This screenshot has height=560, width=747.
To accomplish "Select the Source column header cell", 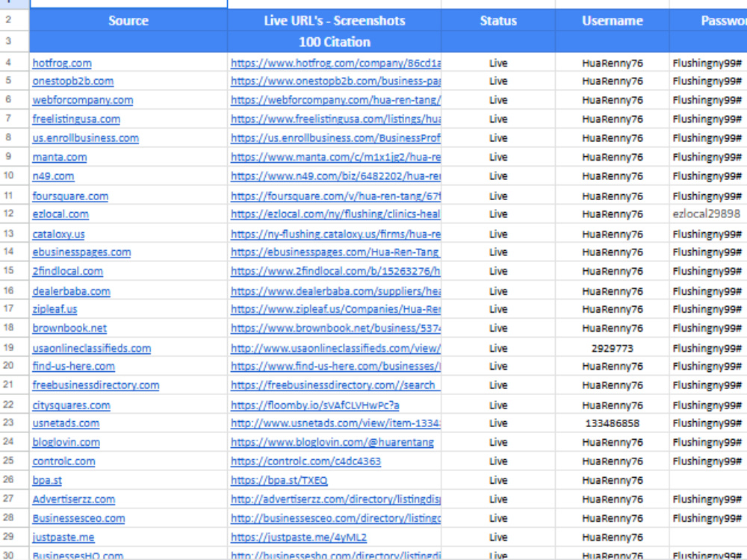I will 128,20.
